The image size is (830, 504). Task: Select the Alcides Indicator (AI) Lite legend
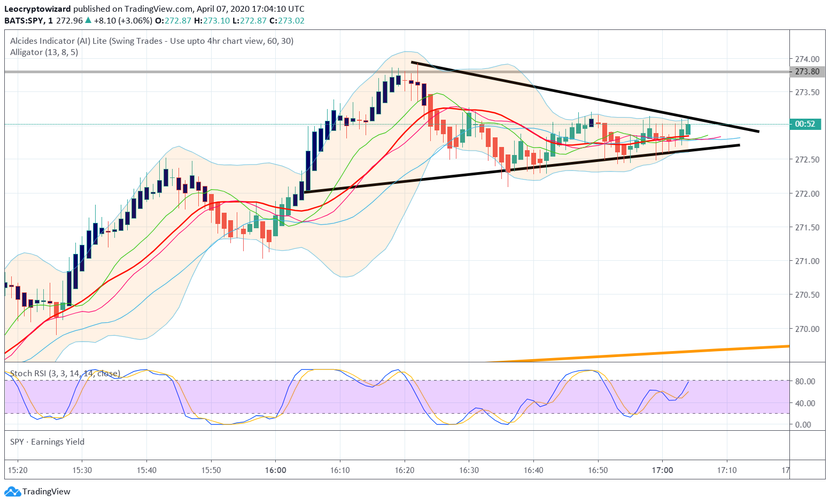pyautogui.click(x=152, y=41)
